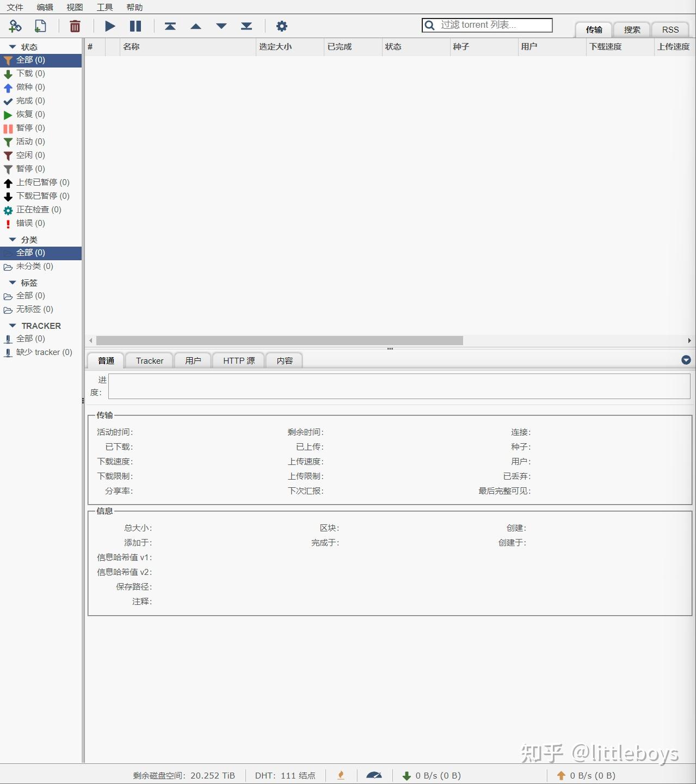Open the 工具 menu
Image resolution: width=696 pixels, height=784 pixels.
click(104, 7)
